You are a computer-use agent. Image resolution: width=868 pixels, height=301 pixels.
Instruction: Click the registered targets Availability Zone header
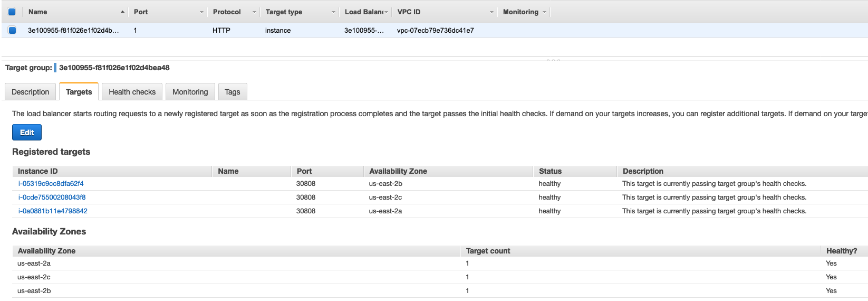[x=398, y=171]
